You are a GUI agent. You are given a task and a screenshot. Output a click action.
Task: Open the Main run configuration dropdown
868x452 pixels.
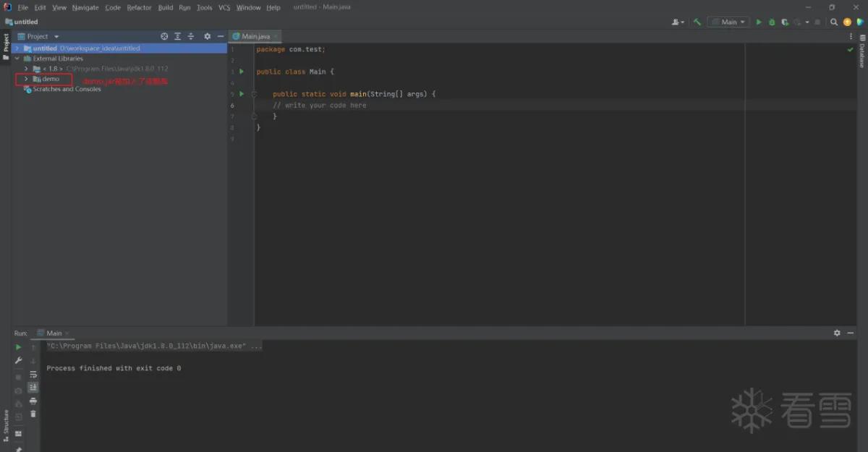point(728,22)
